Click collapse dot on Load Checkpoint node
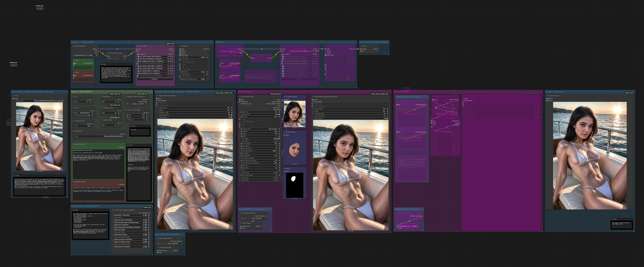The width and height of the screenshot is (644, 267). pos(73,46)
